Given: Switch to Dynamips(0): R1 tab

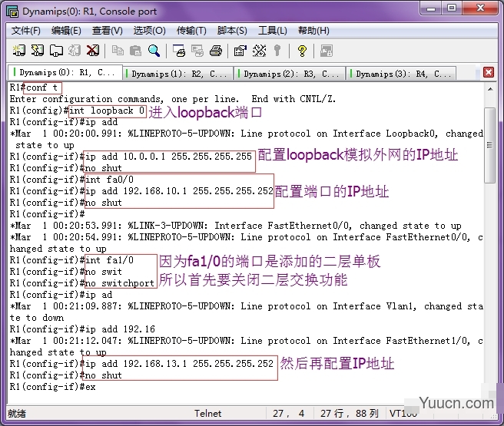Looking at the screenshot, I should (x=65, y=73).
